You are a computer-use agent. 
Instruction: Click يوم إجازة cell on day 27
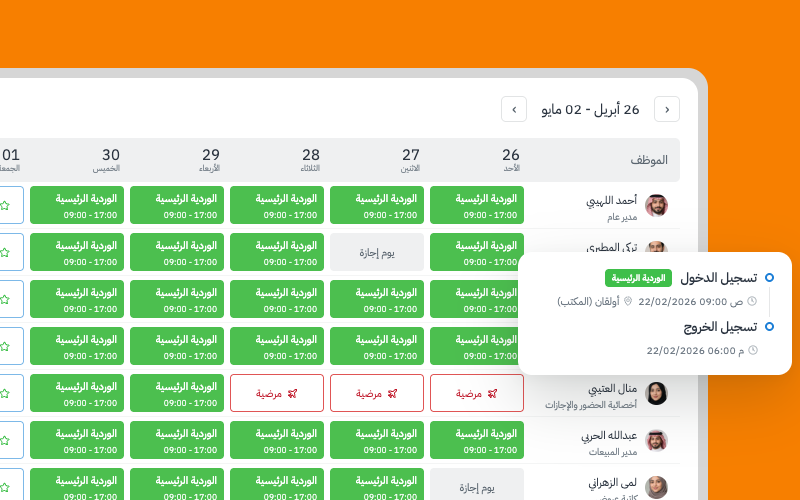coord(377,252)
